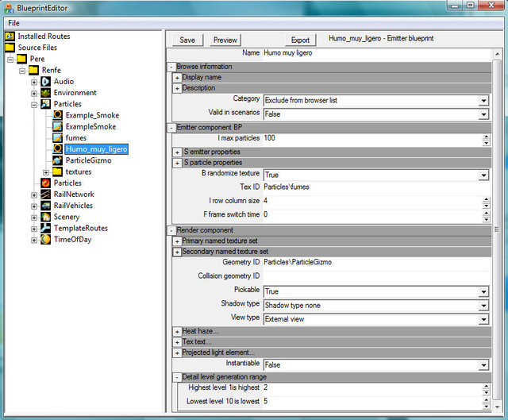Click the RailVehicles icon in tree
The width and height of the screenshot is (508, 420).
[x=46, y=206]
